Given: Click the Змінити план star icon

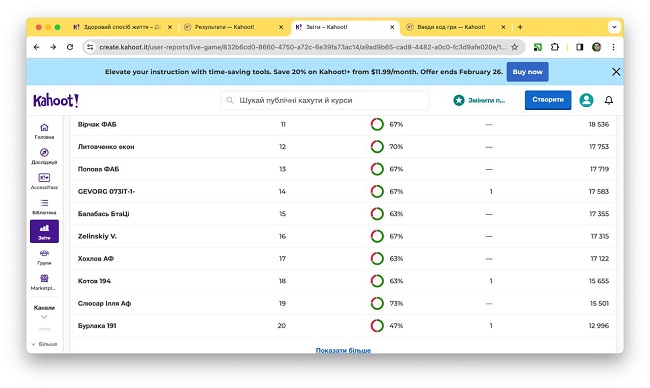Looking at the screenshot, I should (x=458, y=100).
